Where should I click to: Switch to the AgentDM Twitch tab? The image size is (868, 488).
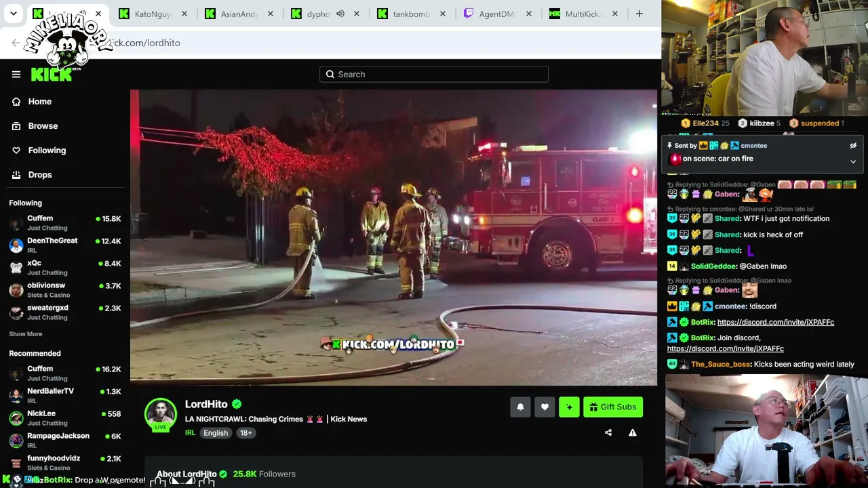pyautogui.click(x=498, y=14)
